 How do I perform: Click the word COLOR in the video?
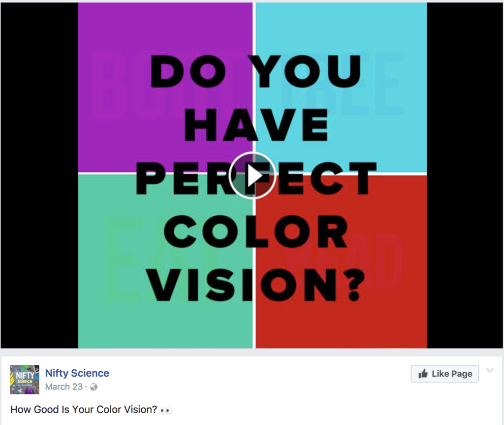256,231
